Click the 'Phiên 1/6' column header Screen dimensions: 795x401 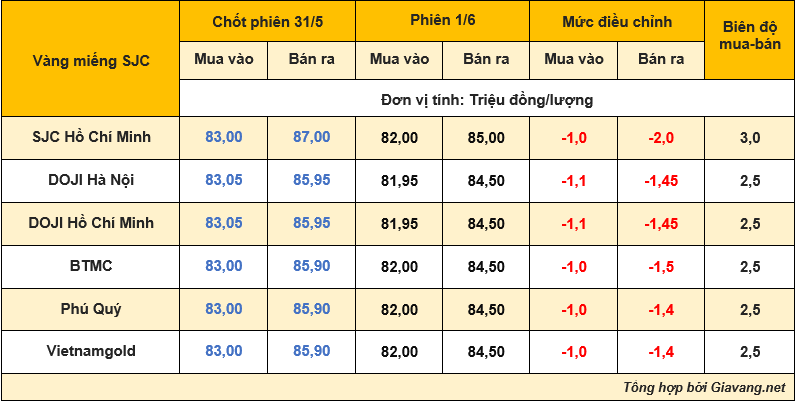click(x=441, y=22)
